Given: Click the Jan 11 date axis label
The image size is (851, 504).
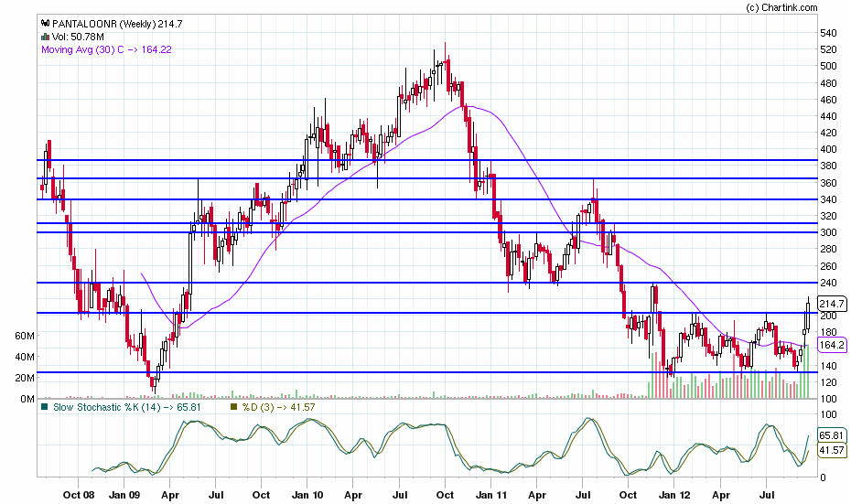Looking at the screenshot, I should [490, 495].
